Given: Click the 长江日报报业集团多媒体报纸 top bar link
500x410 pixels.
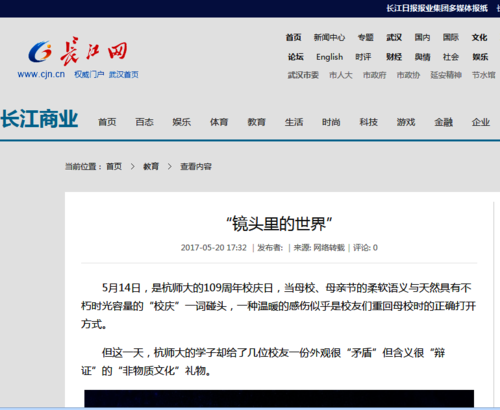Looking at the screenshot, I should [x=437, y=8].
